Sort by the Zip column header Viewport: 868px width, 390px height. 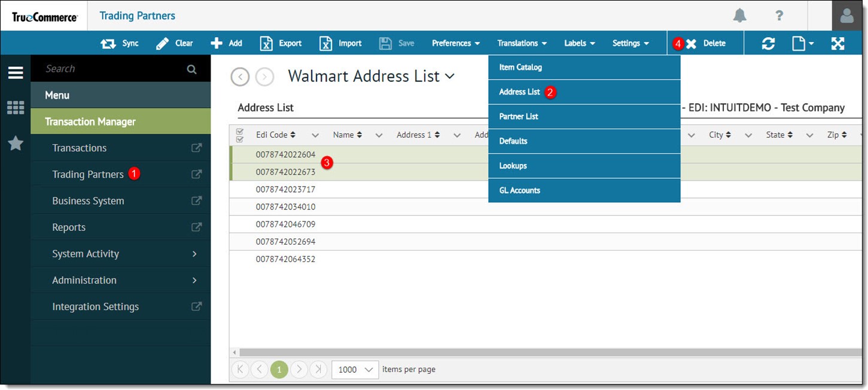(837, 135)
